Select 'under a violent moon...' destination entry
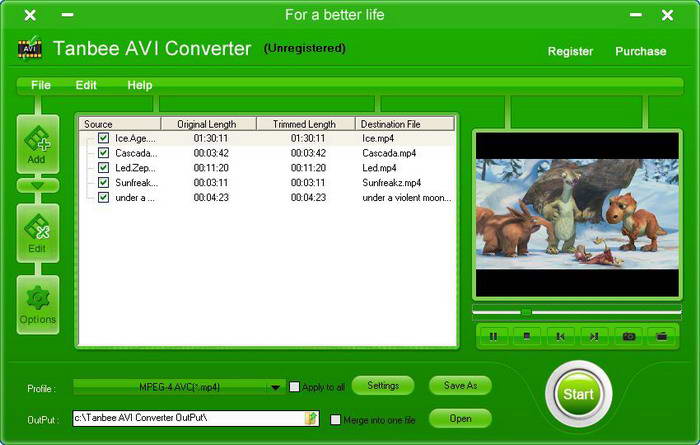The width and height of the screenshot is (700, 445). click(407, 197)
